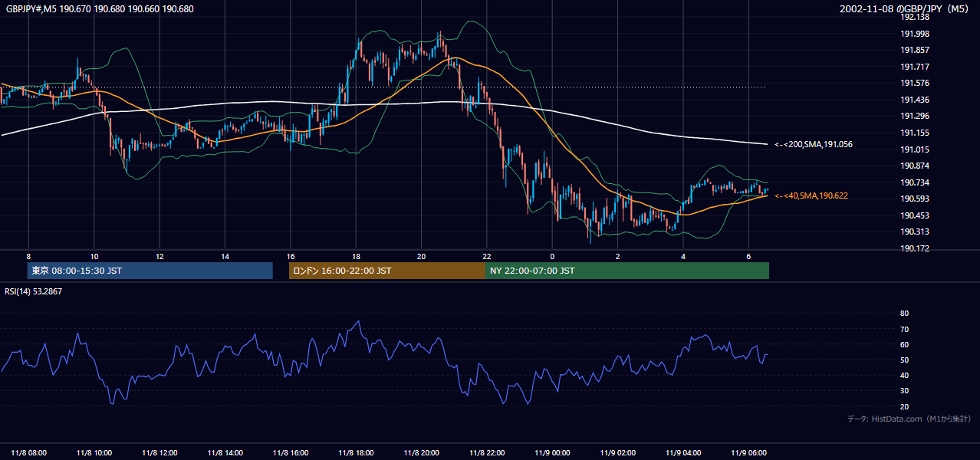Screen dimensions: 980x460
Task: Click the bottom time label 11/8 08:00
Action: coord(29,452)
